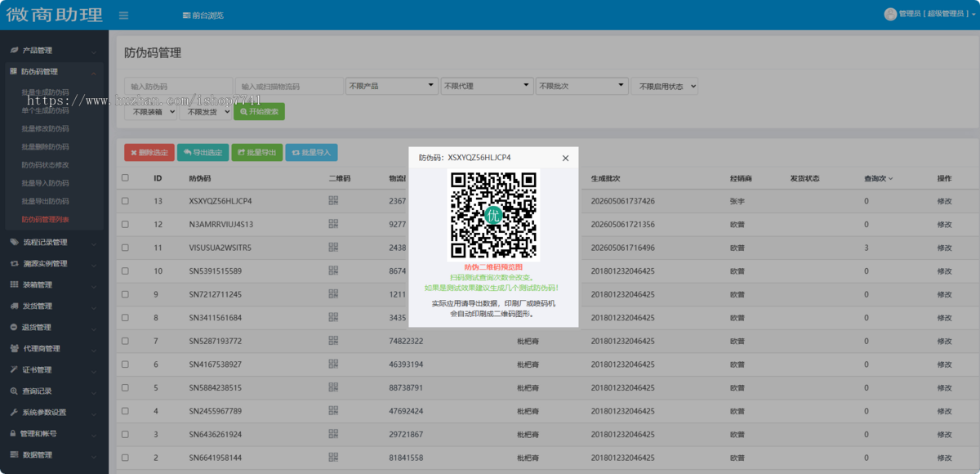Click the QR code icon for SN4167538927
This screenshot has width=980, height=474.
[x=333, y=364]
